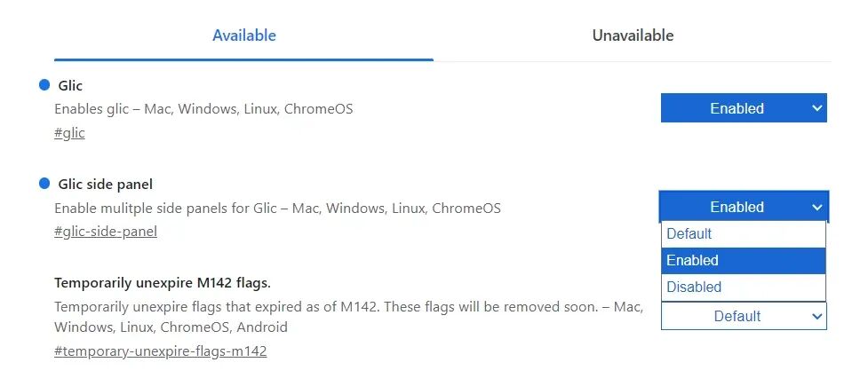Open the Glic flag's Enabled dropdown
Image resolution: width=868 pixels, height=386 pixels.
coord(743,108)
